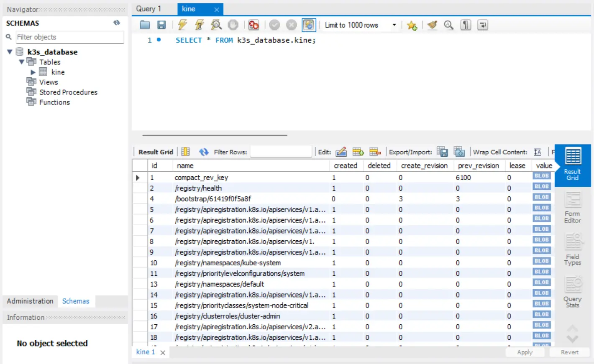This screenshot has width=594, height=364.
Task: Open the Explain Plan magnifier icon
Action: pos(216,25)
